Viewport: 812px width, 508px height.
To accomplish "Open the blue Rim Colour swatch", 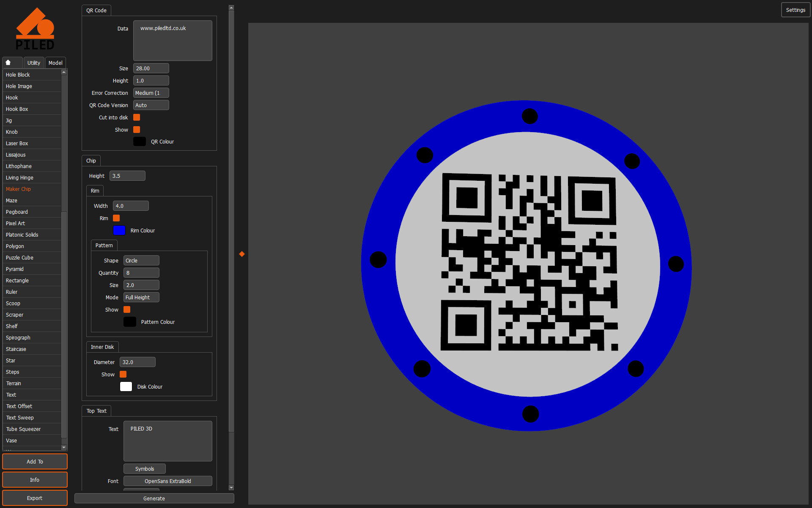I will click(x=119, y=230).
